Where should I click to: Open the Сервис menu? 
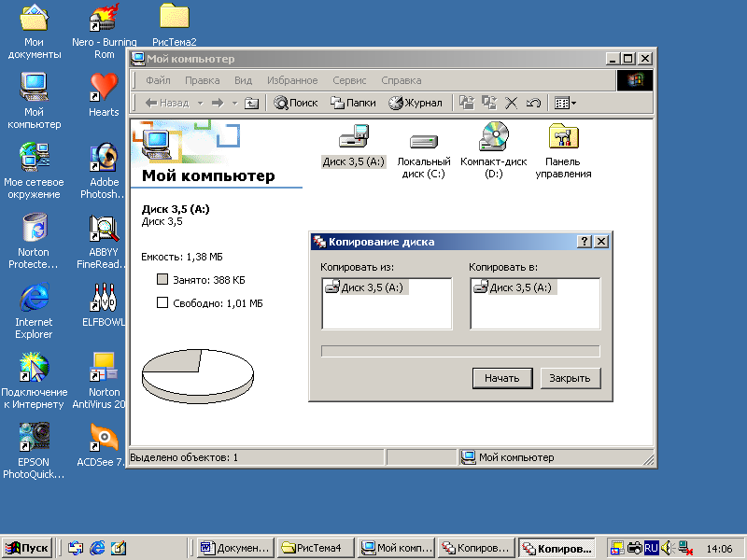pos(349,80)
